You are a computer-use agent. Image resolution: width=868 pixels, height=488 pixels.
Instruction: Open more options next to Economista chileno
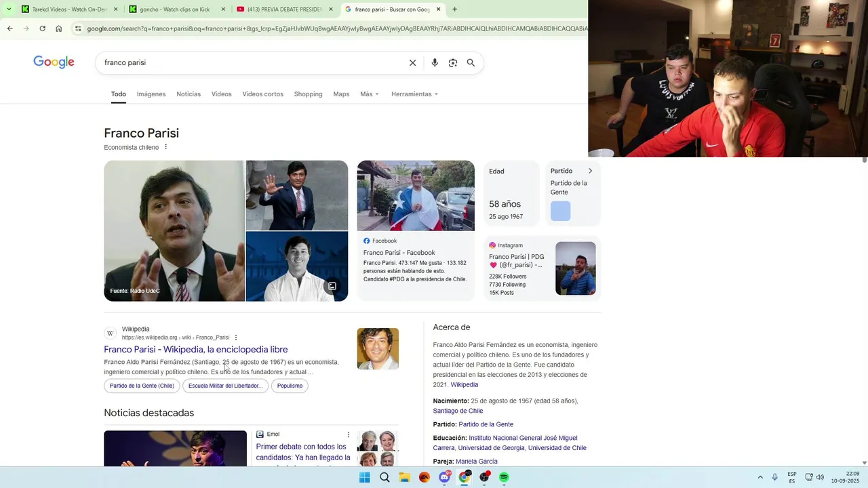tap(165, 147)
